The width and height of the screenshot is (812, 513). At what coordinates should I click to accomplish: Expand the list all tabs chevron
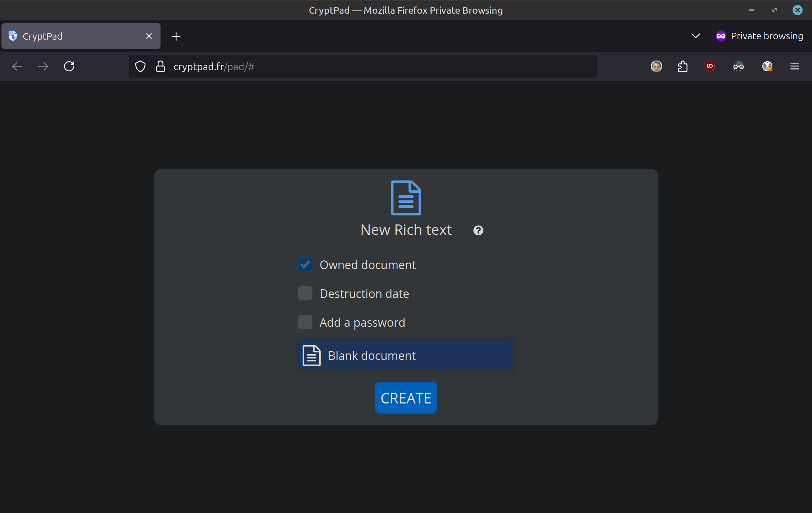pyautogui.click(x=695, y=36)
